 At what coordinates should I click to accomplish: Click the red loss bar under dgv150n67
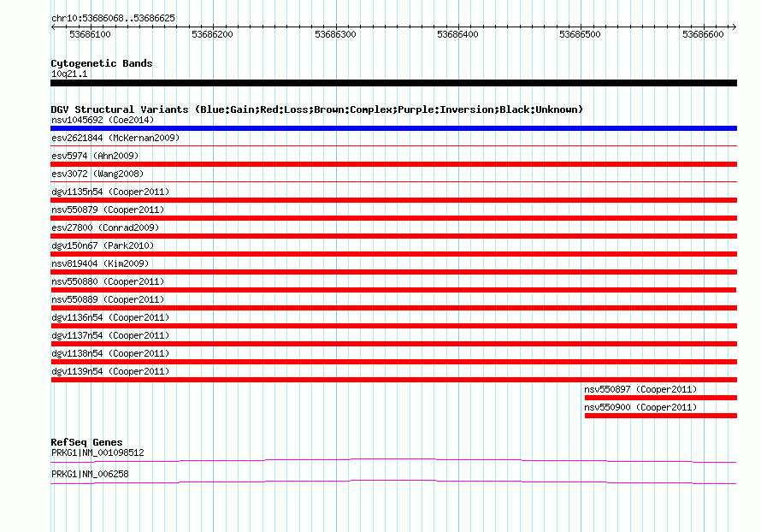[x=393, y=254]
